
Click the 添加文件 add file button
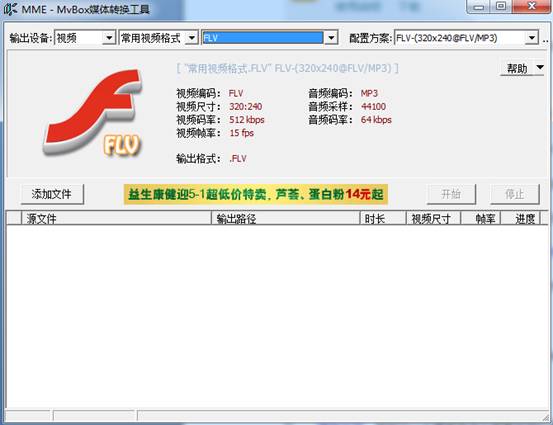[52, 194]
